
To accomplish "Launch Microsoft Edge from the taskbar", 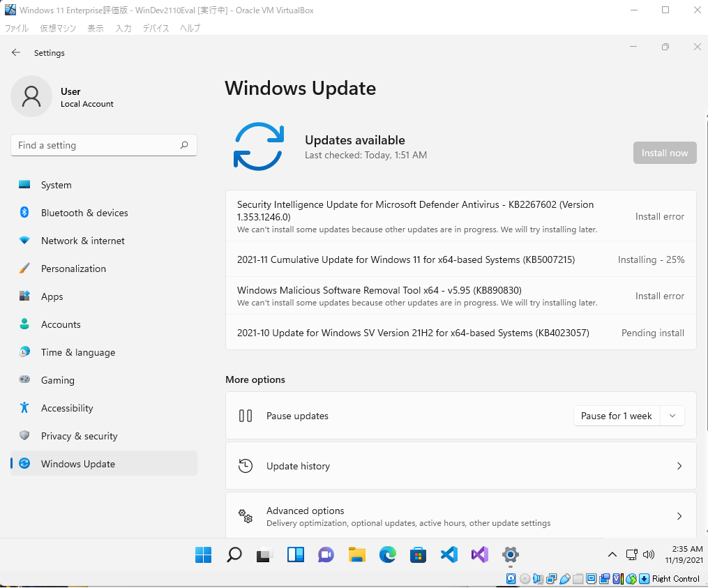I will (x=387, y=555).
